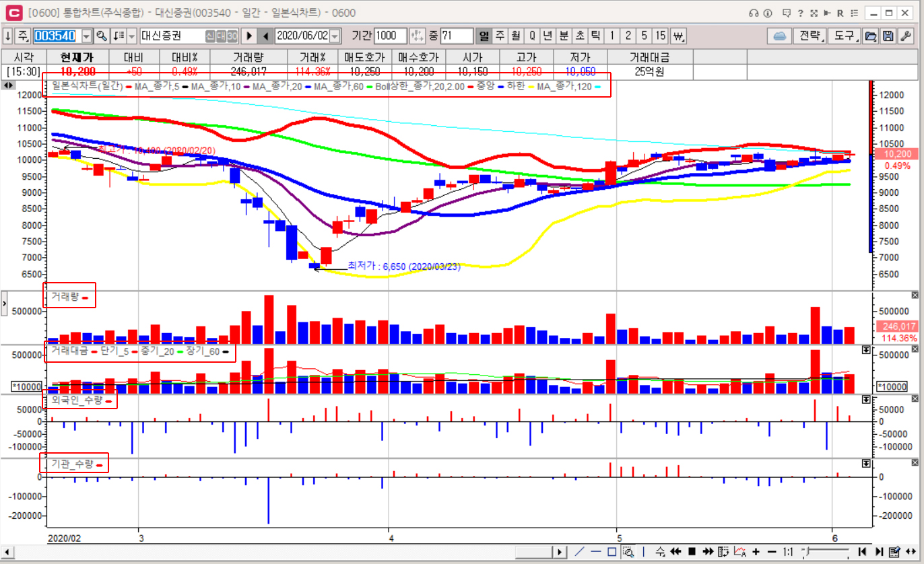Expand the sort list dropdown arrow
924x564 pixels.
131,36
